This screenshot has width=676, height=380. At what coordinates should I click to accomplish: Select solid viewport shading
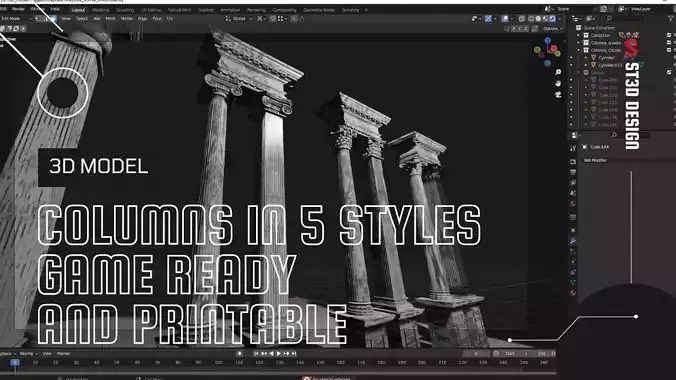538,19
